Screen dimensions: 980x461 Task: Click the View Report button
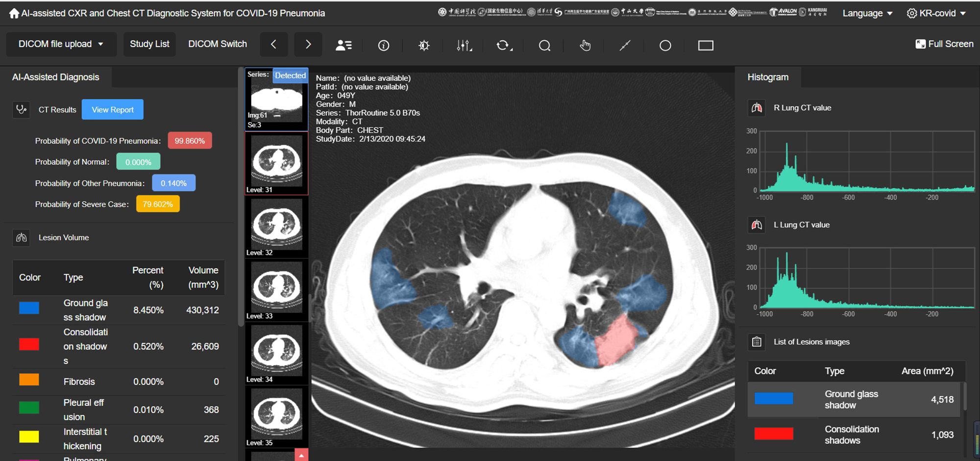(x=113, y=109)
